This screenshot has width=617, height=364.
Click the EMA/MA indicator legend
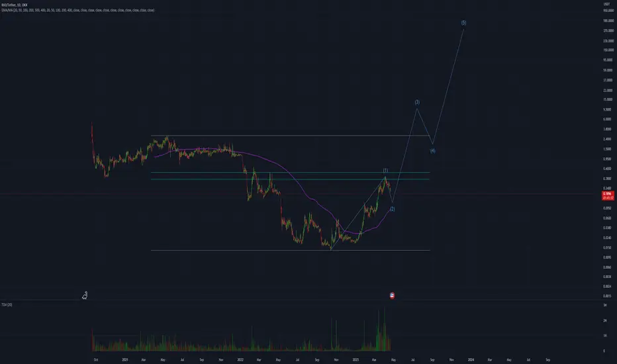(78, 10)
